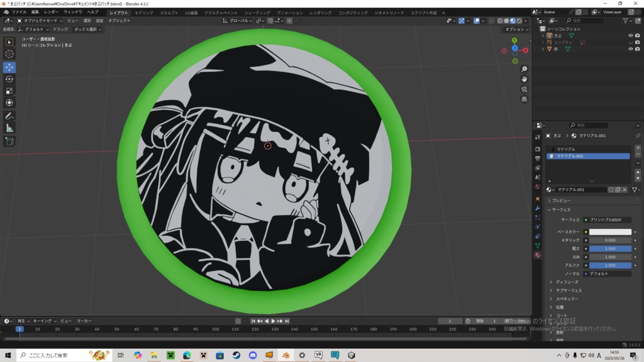The height and width of the screenshot is (362, 644).
Task: Open the グローバル orientation dropdown
Action: pyautogui.click(x=237, y=21)
